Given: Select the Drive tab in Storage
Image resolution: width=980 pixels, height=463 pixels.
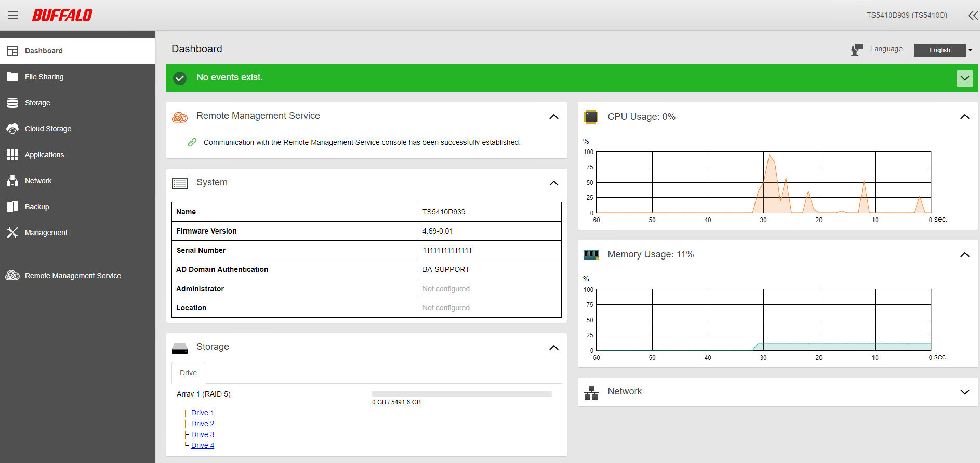Looking at the screenshot, I should point(188,373).
